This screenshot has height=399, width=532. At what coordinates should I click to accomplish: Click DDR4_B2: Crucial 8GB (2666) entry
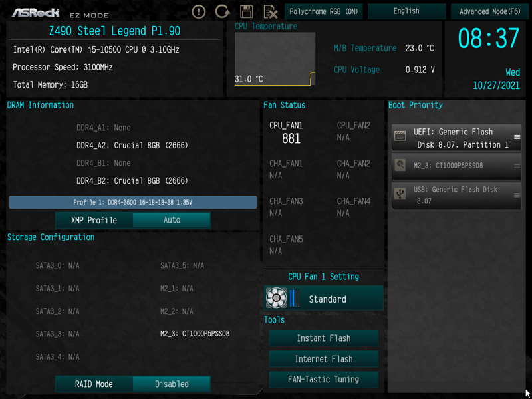[132, 180]
